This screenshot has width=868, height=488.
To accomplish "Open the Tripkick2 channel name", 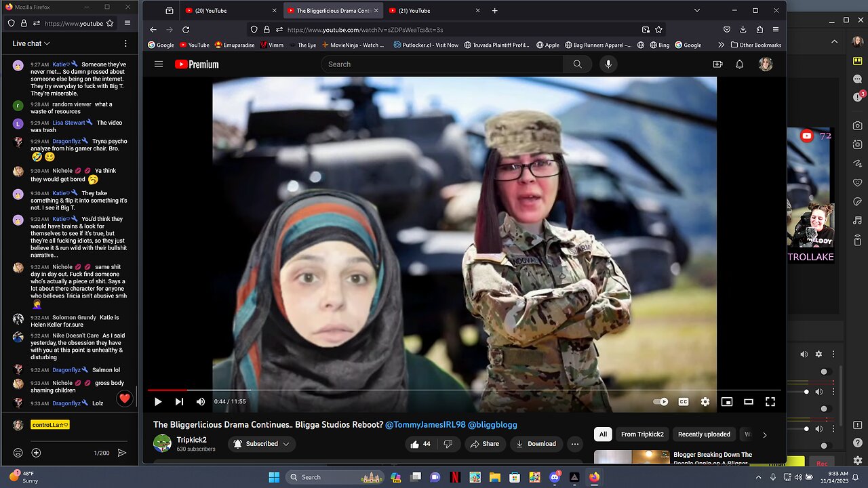I will [192, 440].
